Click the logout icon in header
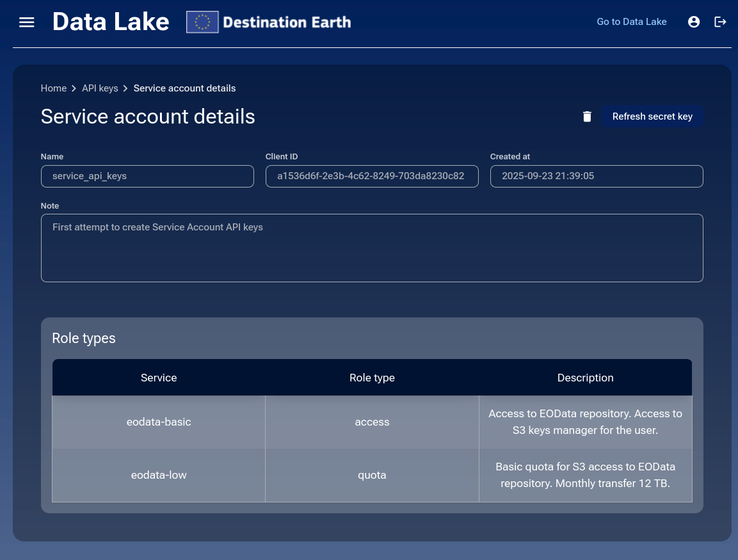 click(720, 22)
